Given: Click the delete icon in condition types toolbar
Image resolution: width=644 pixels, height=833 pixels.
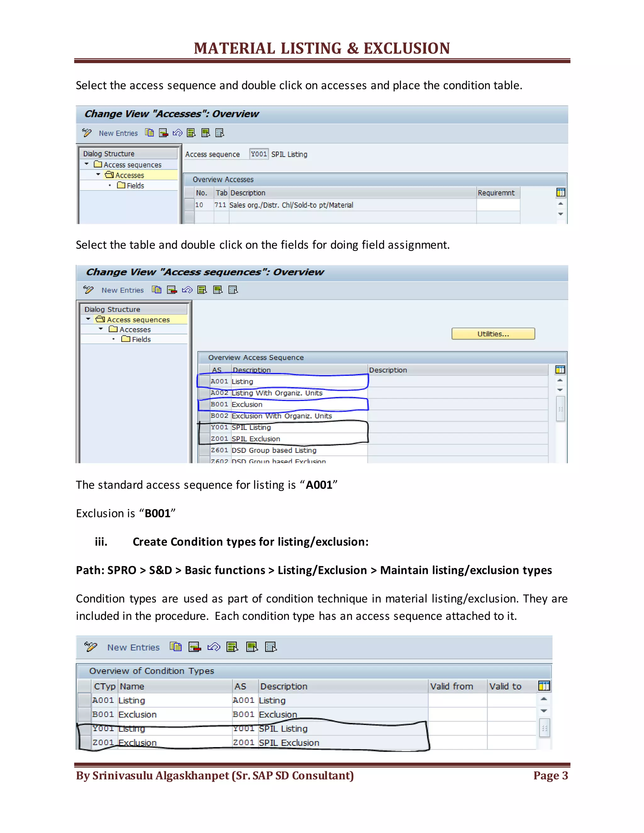Looking at the screenshot, I should [x=195, y=647].
